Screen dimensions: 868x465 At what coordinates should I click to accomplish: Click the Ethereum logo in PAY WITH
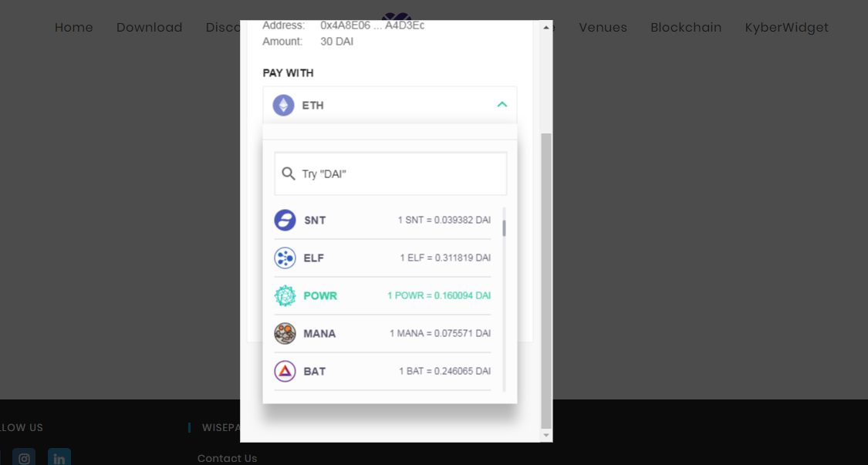point(283,105)
